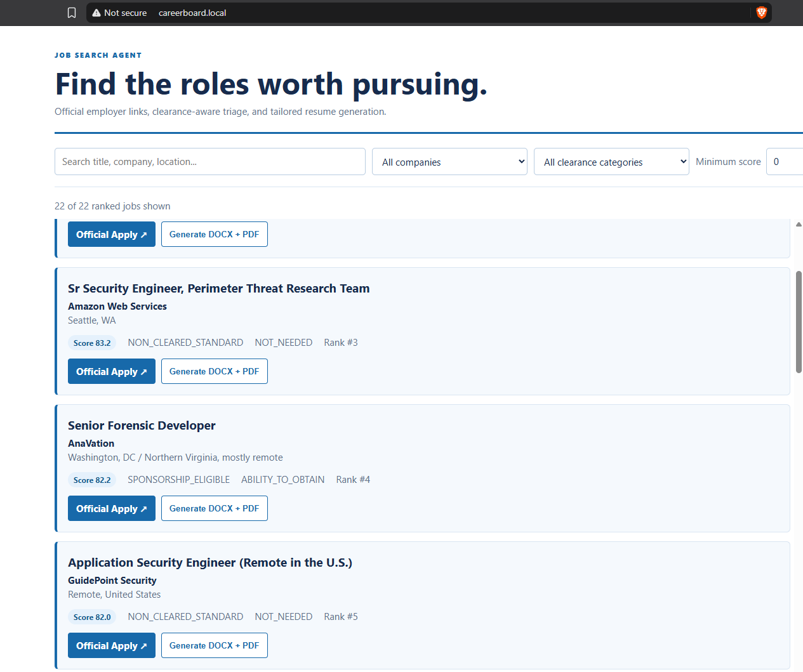Click the list scrollbar thumb
Viewport: 803px width, 672px height.
tap(799, 322)
